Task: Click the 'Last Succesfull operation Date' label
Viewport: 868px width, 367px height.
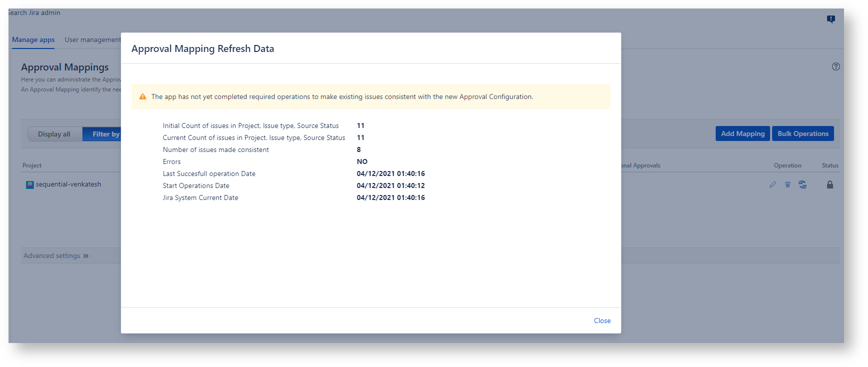Action: coord(209,173)
